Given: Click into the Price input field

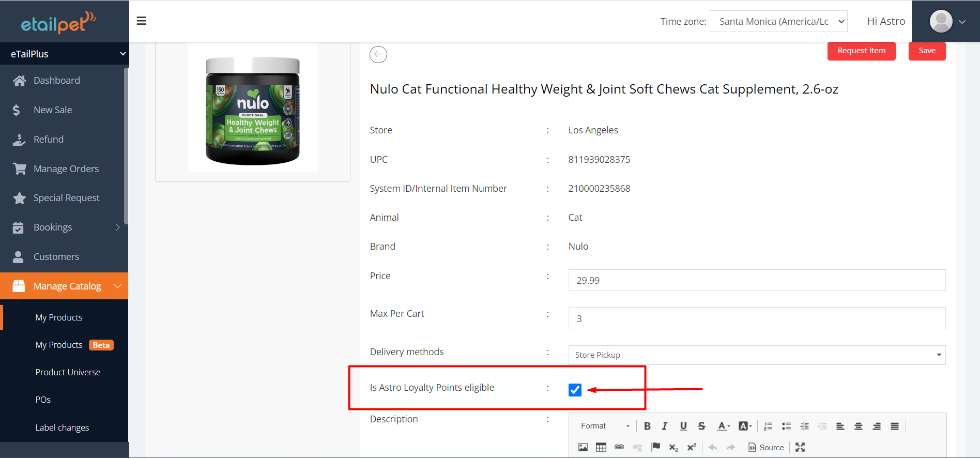Looking at the screenshot, I should point(756,280).
